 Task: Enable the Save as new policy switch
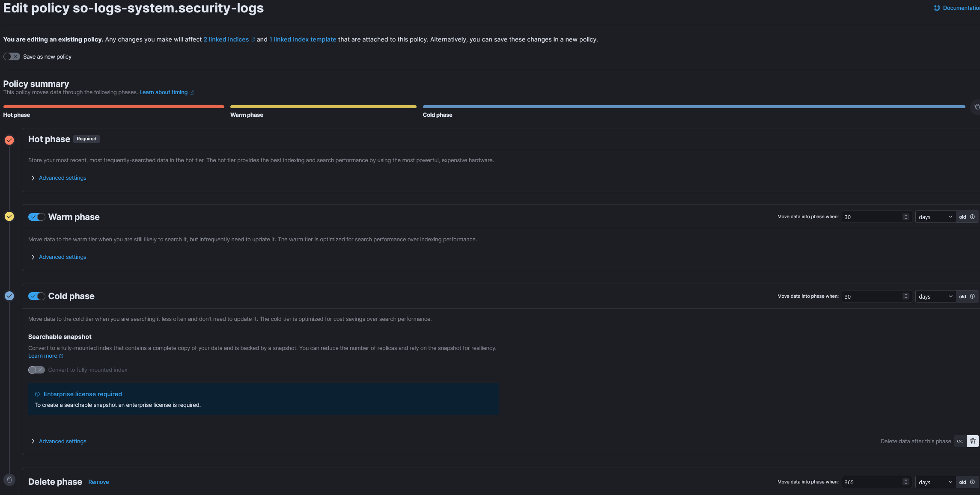click(x=12, y=56)
